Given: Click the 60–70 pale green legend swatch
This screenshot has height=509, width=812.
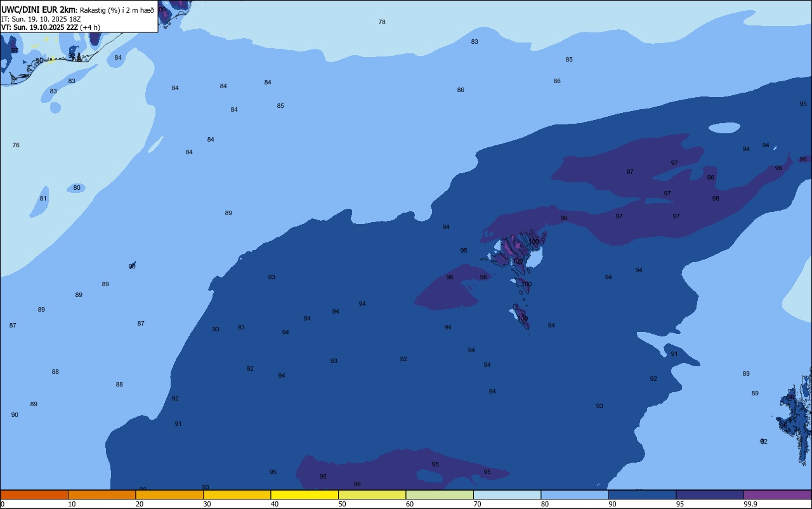Looking at the screenshot, I should click(440, 494).
